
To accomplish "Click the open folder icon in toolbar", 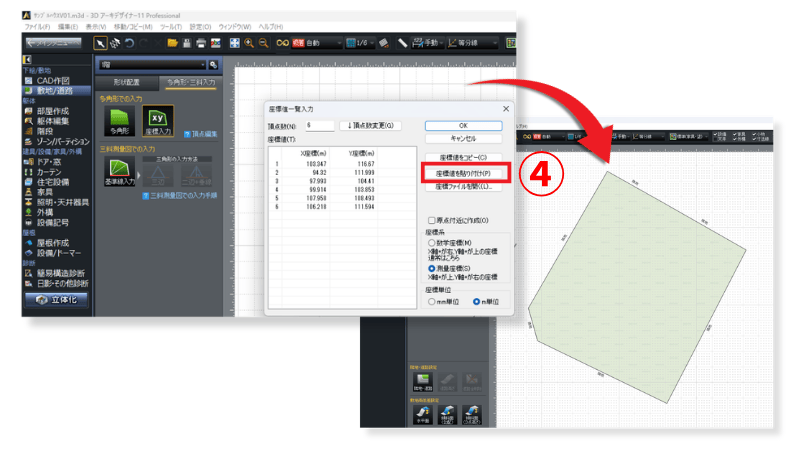I will (x=172, y=43).
